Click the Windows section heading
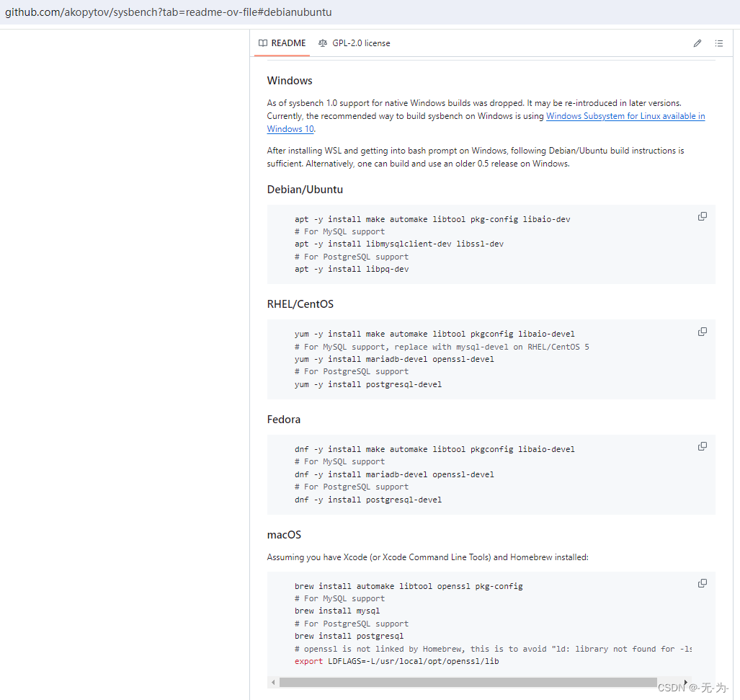 pos(290,80)
